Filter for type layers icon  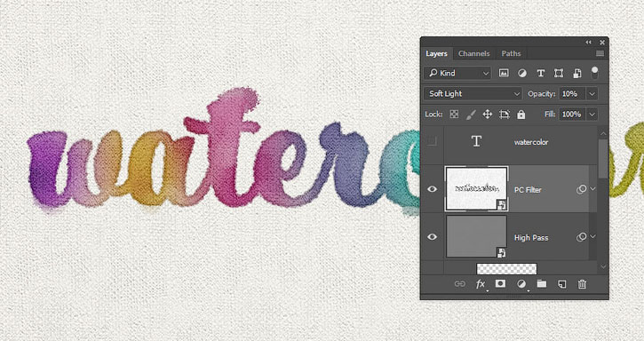pyautogui.click(x=540, y=73)
